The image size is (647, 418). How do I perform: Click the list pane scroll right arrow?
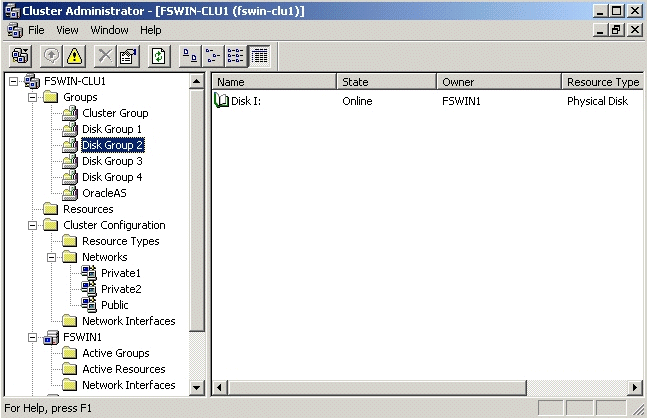(x=635, y=387)
